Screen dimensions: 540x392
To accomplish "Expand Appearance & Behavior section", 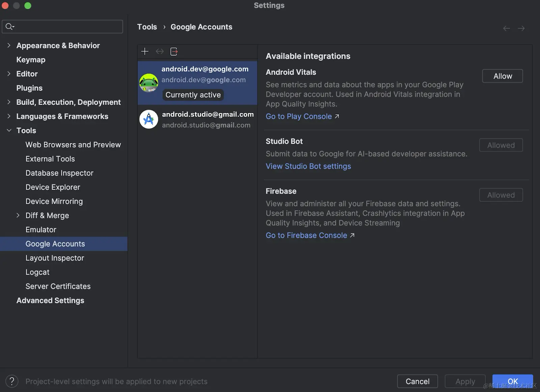I will click(9, 45).
